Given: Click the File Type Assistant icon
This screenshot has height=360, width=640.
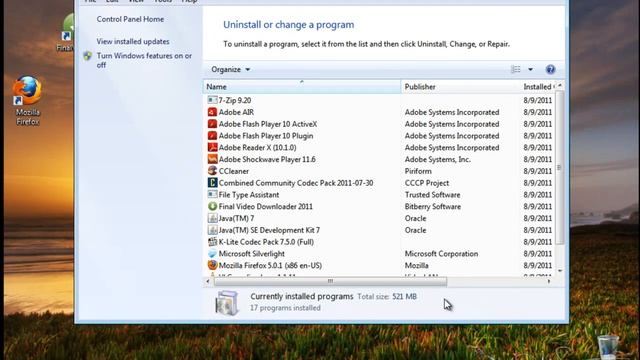Looking at the screenshot, I should 212,195.
